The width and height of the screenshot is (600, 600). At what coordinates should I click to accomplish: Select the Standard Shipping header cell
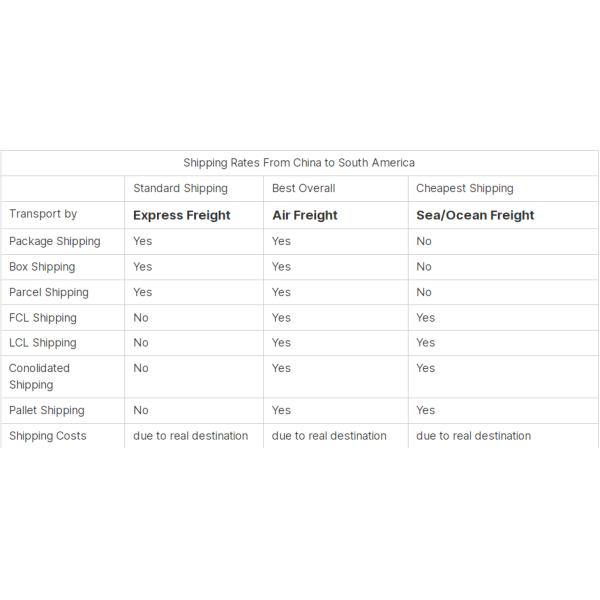tap(180, 188)
